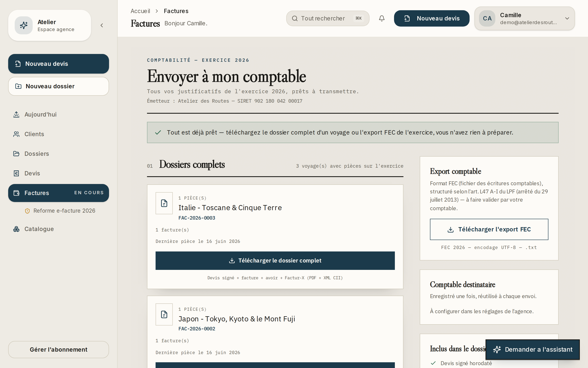Click invoice number FAC-2026-0002
This screenshot has height=368, width=588.
point(197,329)
